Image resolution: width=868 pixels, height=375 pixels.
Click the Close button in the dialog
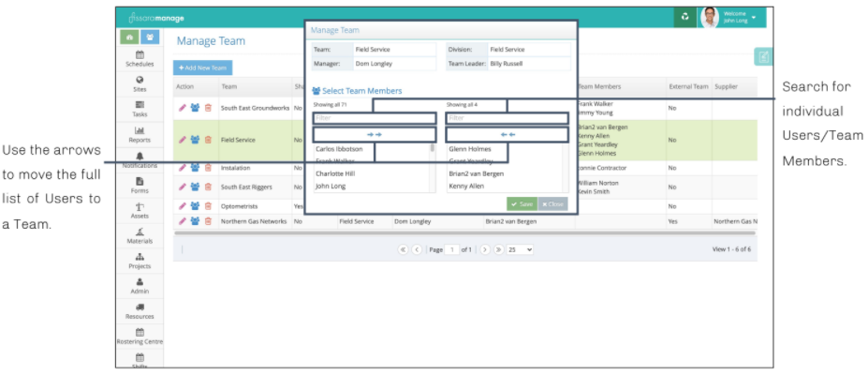click(x=552, y=203)
